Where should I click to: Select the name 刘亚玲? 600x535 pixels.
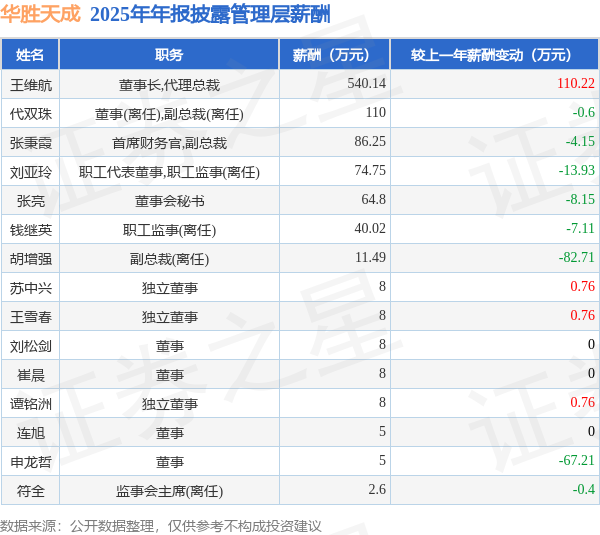click(x=31, y=172)
